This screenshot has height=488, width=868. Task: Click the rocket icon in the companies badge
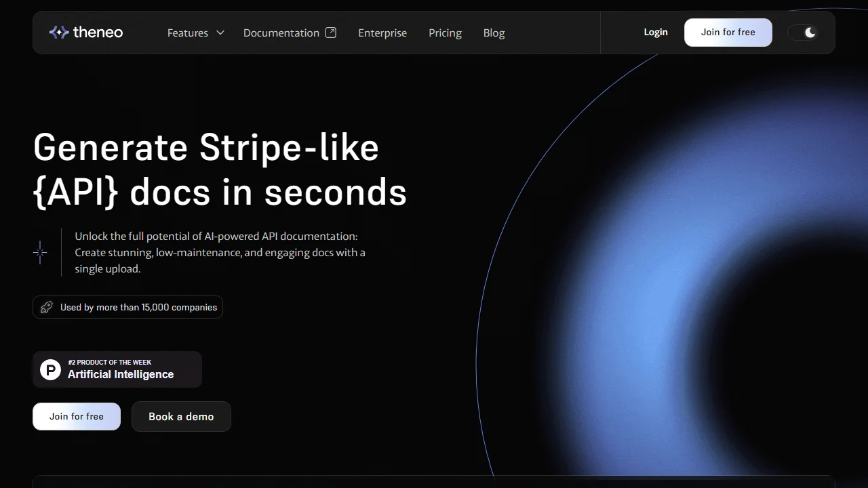tap(46, 307)
